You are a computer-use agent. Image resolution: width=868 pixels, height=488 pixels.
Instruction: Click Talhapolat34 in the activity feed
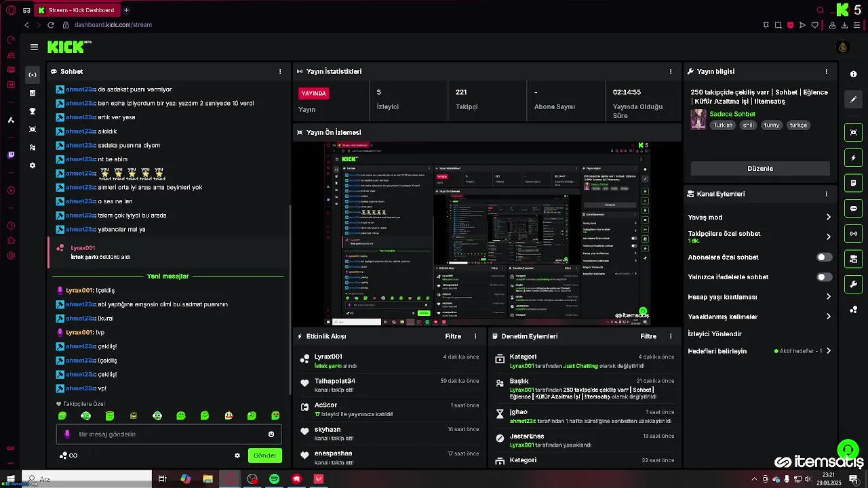coord(335,381)
